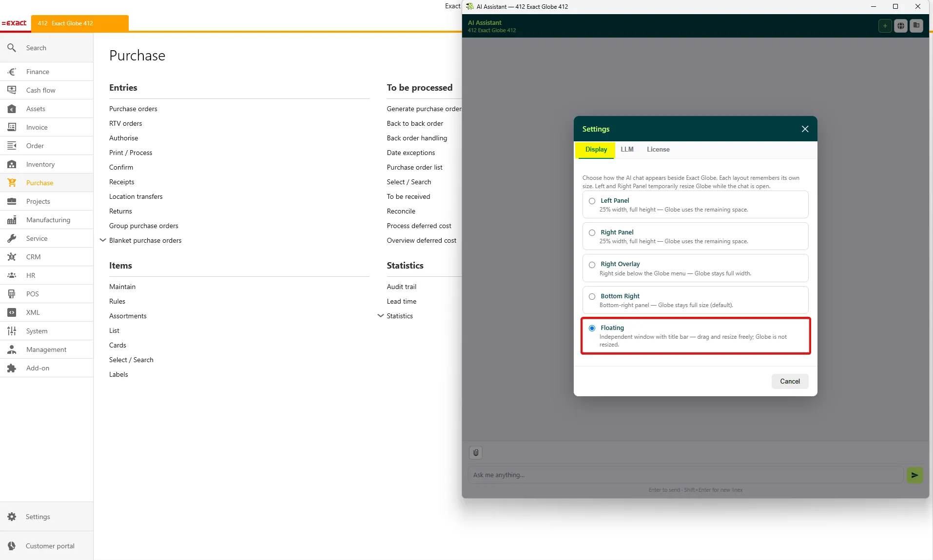
Task: Open the Purchase orders link
Action: point(133,109)
